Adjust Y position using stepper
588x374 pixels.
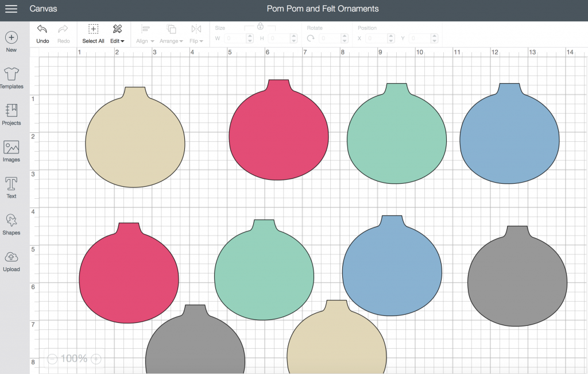coord(435,38)
